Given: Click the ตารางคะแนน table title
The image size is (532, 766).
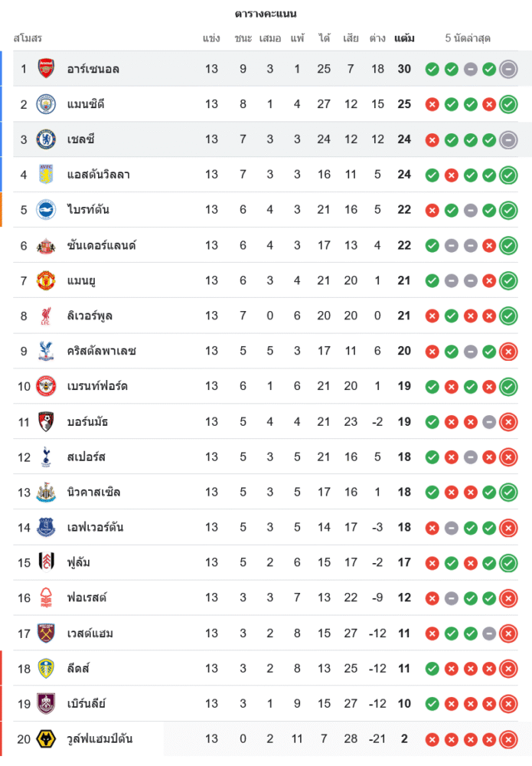Looking at the screenshot, I should [x=266, y=14].
